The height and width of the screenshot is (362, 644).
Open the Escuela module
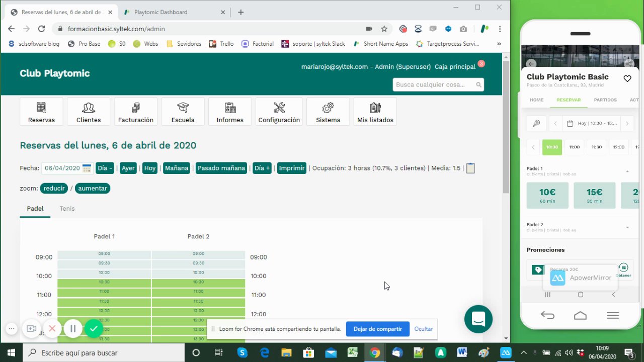pos(183,112)
